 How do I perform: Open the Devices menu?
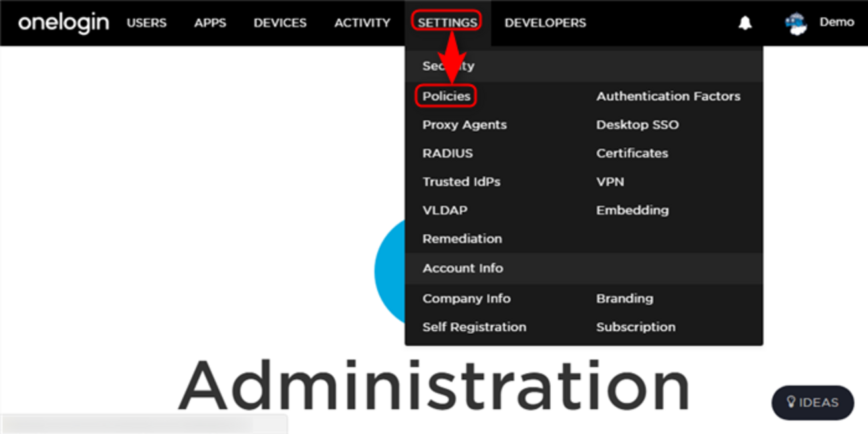click(x=280, y=23)
